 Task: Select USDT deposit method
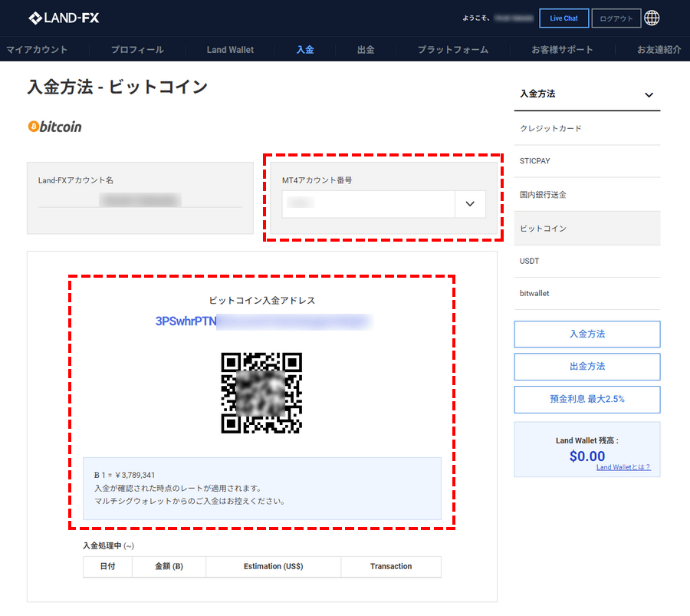tap(587, 261)
